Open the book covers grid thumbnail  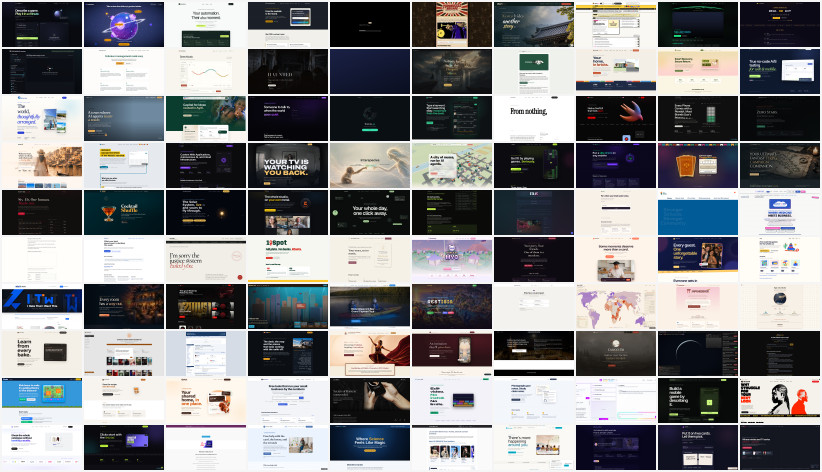coord(124,353)
